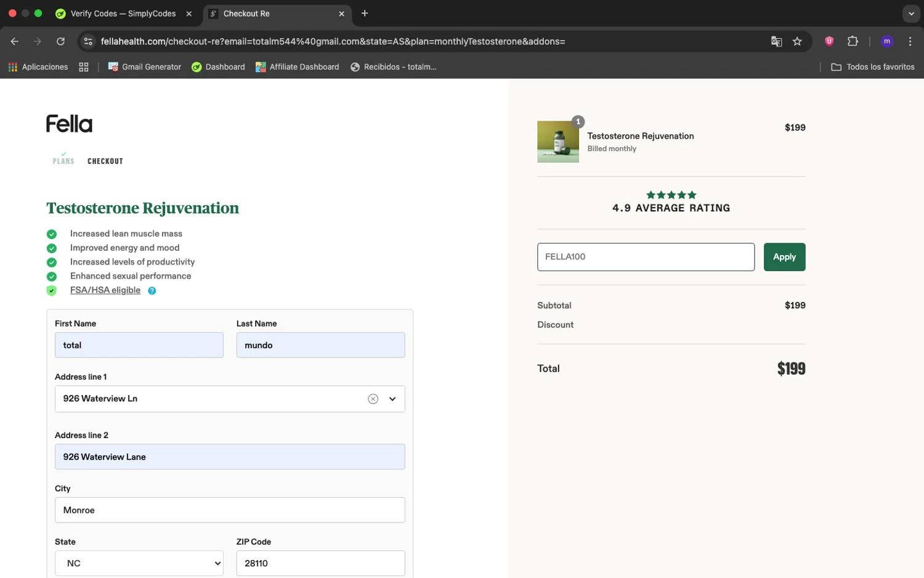Click the FSA/HSA help question icon
Screen dimensions: 924x578
[x=152, y=291]
